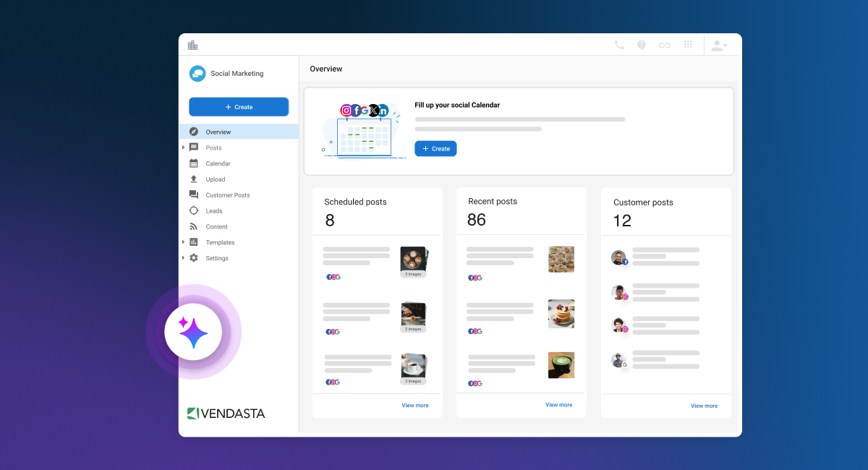The image size is (868, 470).
Task: Click the Posts message icon
Action: [x=193, y=148]
